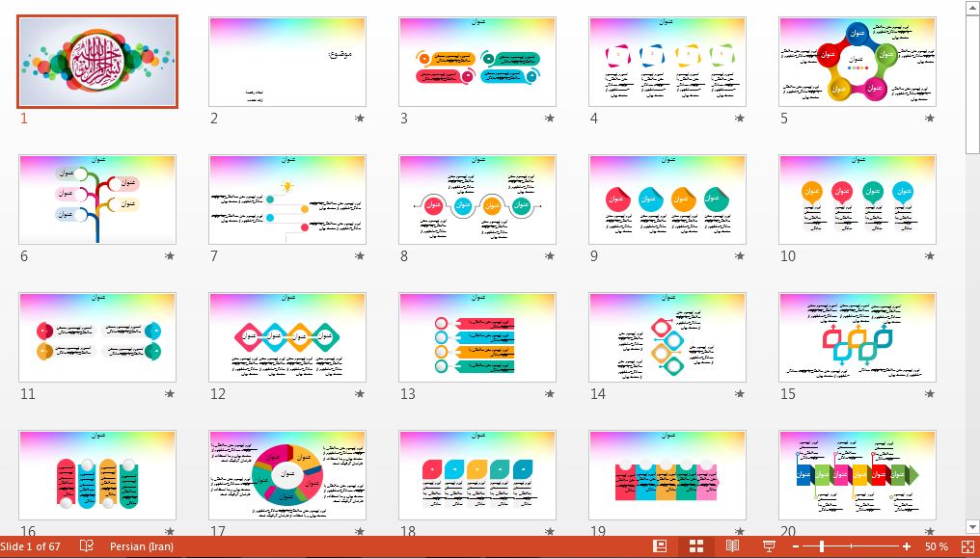This screenshot has width=980, height=558.
Task: Click the zoom in plus button
Action: pyautogui.click(x=907, y=546)
